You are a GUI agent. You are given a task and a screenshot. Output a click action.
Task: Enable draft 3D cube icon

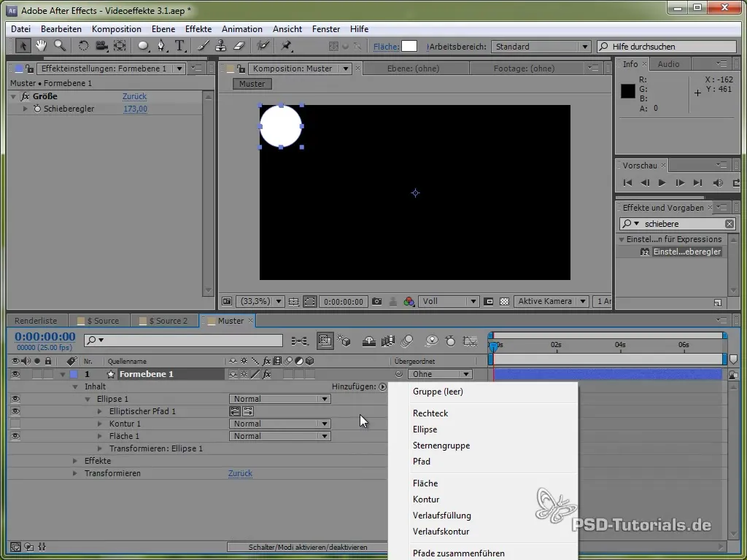(344, 341)
